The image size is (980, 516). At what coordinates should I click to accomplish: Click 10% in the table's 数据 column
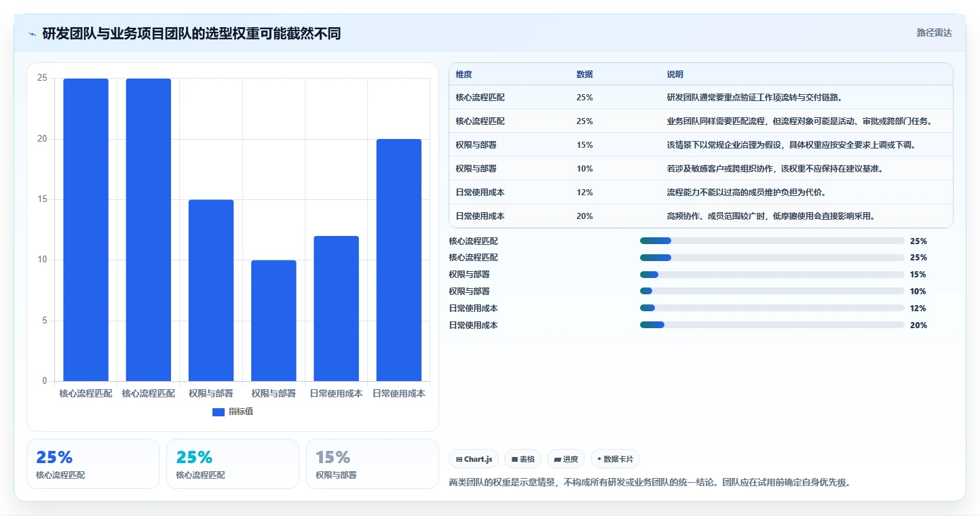584,169
